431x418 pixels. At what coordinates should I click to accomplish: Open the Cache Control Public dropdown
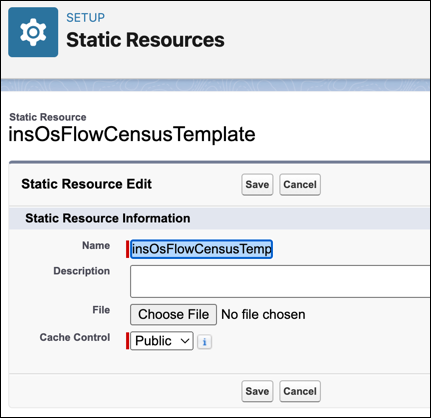pyautogui.click(x=162, y=341)
